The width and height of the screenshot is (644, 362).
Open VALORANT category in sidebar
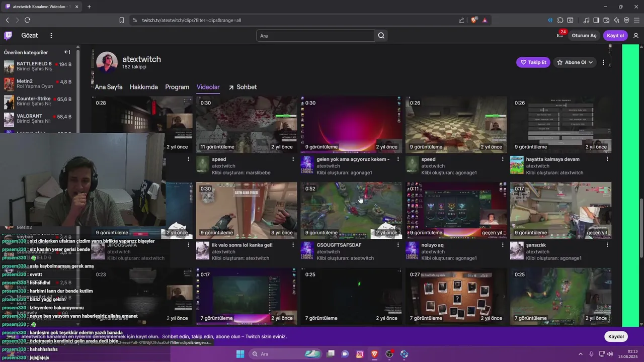click(x=39, y=119)
